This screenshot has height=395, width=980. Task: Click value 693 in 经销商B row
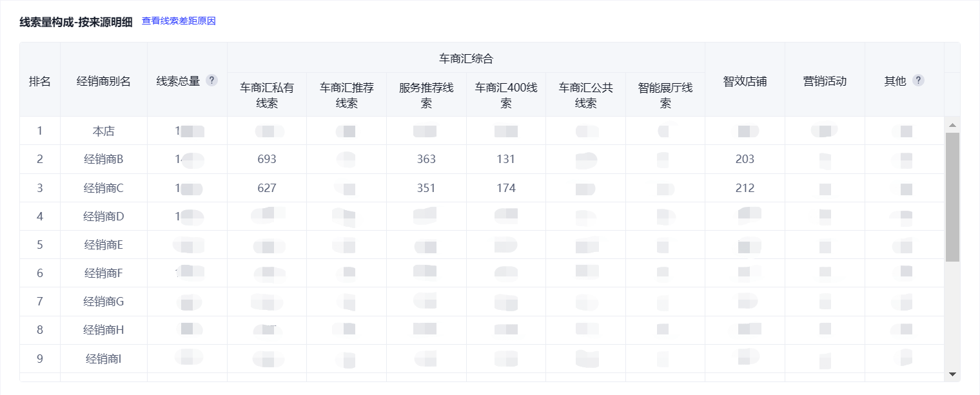click(267, 159)
